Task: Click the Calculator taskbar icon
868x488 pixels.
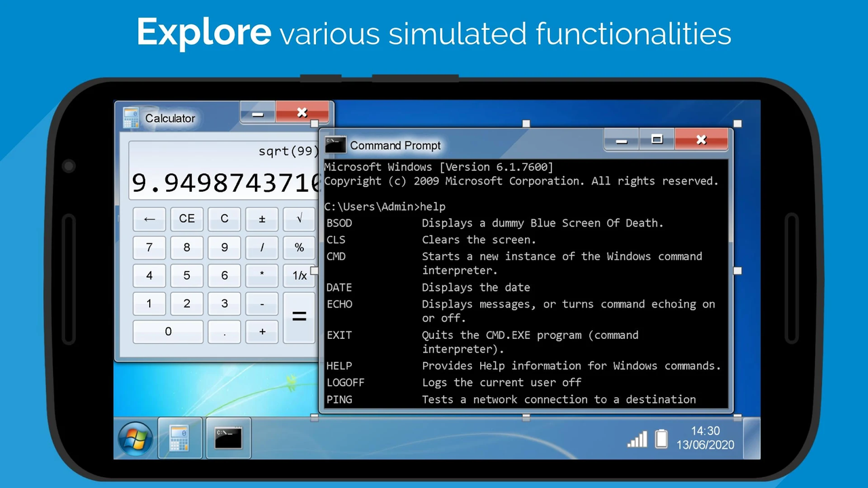Action: click(180, 439)
